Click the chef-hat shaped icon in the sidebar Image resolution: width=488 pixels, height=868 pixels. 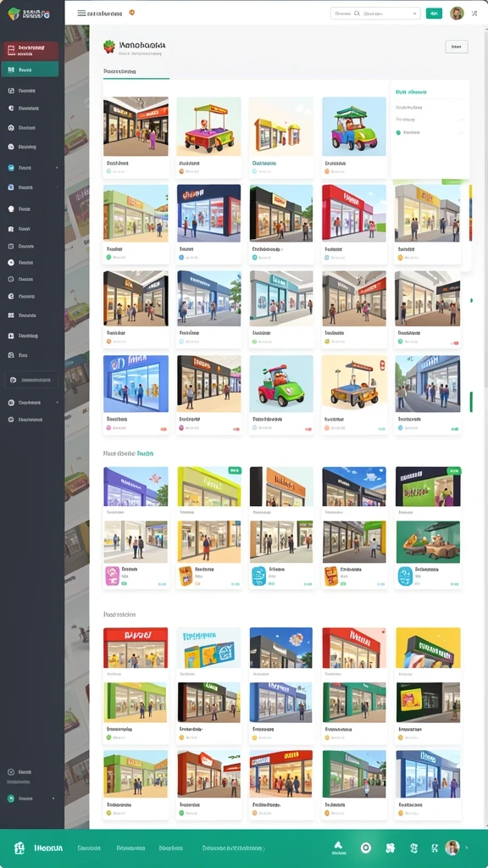(11, 209)
